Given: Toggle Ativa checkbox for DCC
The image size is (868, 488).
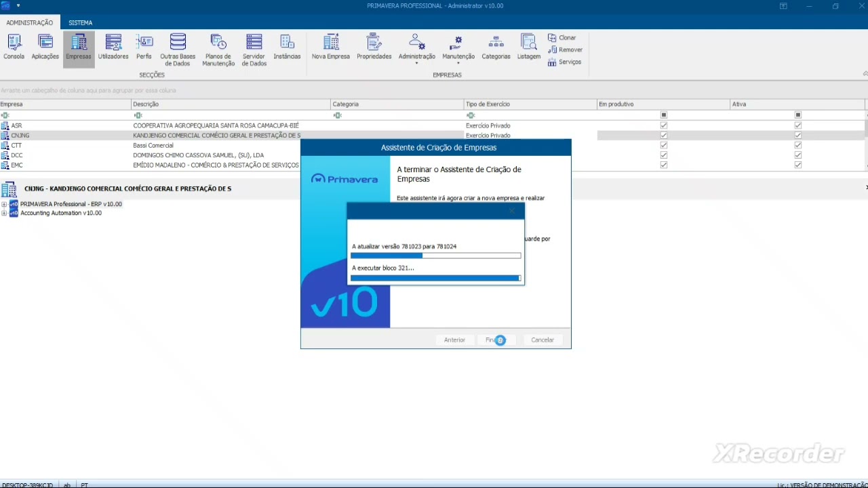Looking at the screenshot, I should click(x=798, y=155).
